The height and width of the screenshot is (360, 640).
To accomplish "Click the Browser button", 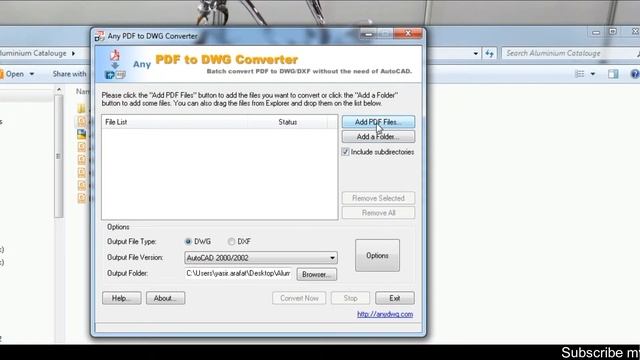I will tap(317, 275).
